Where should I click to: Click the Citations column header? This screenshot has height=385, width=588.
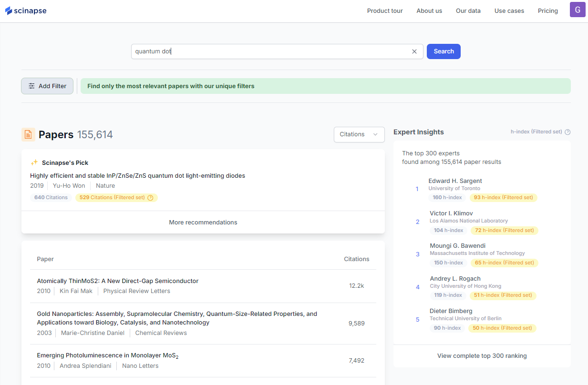click(357, 259)
